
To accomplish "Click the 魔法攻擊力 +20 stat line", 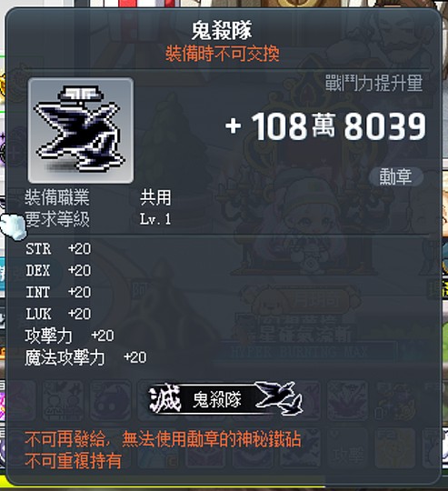I will click(x=85, y=357).
